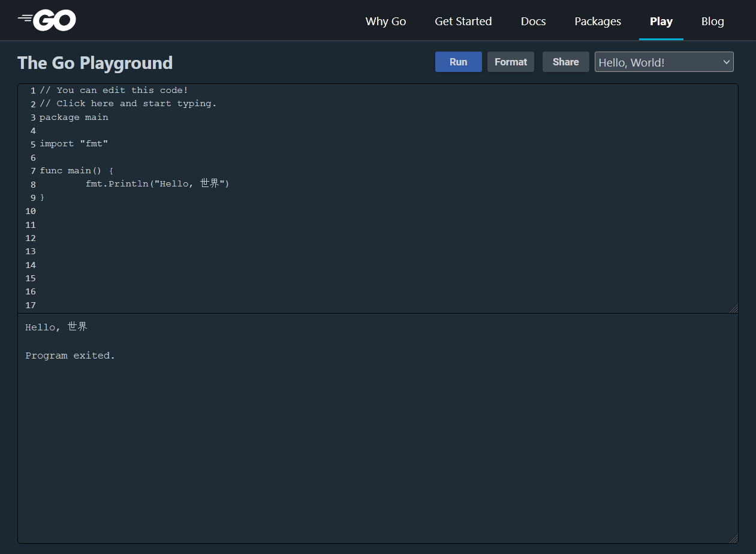Expand the Hello, World! examples dropdown
Image resolution: width=756 pixels, height=554 pixels.
coord(664,62)
